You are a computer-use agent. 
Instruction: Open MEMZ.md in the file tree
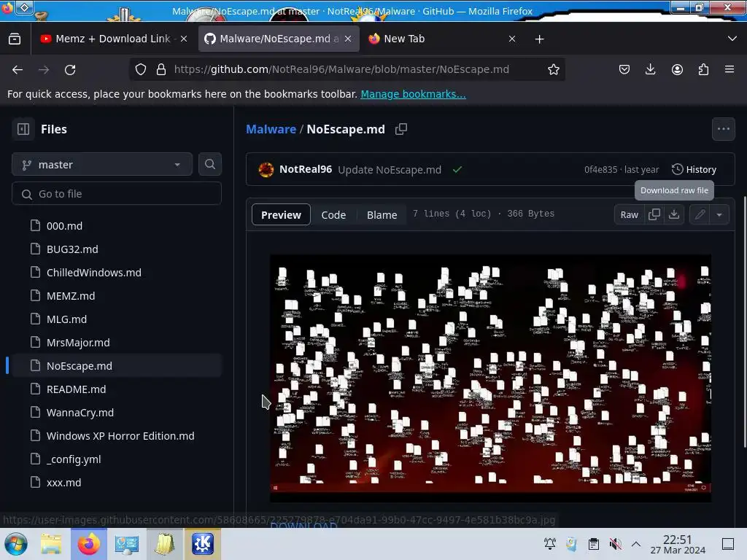pos(117,296)
